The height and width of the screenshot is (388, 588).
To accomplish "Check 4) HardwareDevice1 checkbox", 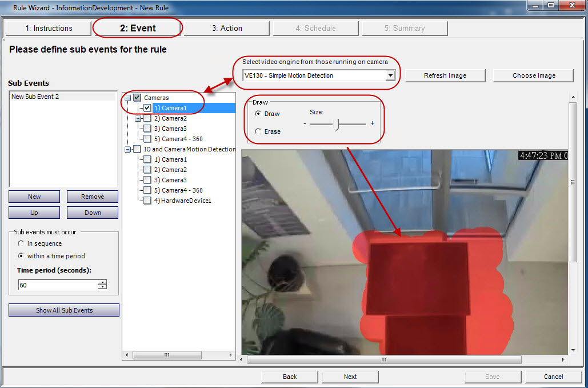I will click(x=147, y=201).
